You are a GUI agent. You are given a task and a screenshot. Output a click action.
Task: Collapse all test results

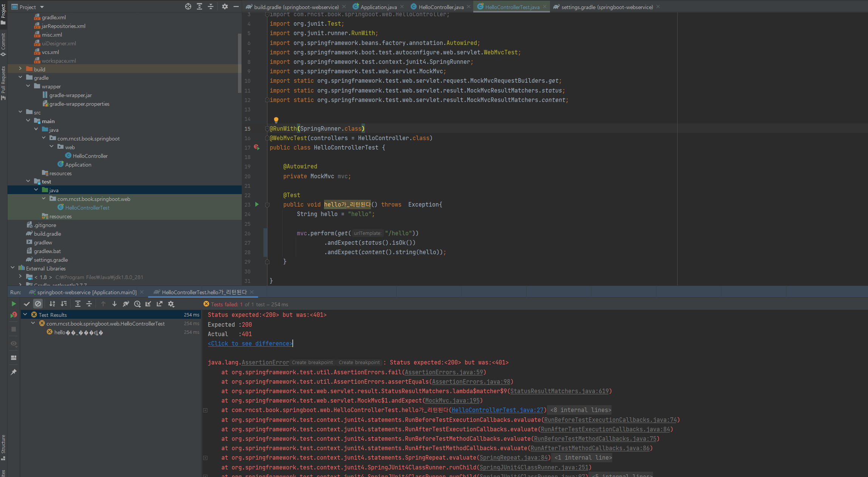click(x=89, y=304)
